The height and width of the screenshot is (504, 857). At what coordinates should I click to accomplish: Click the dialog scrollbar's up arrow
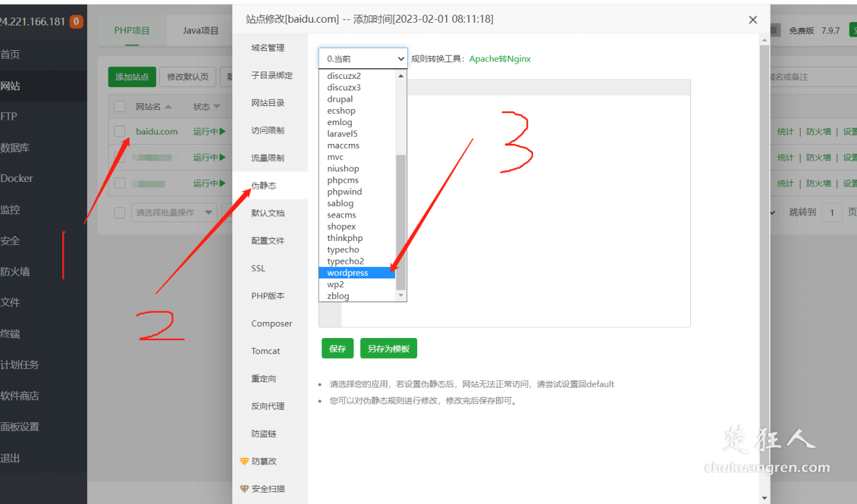pos(764,40)
